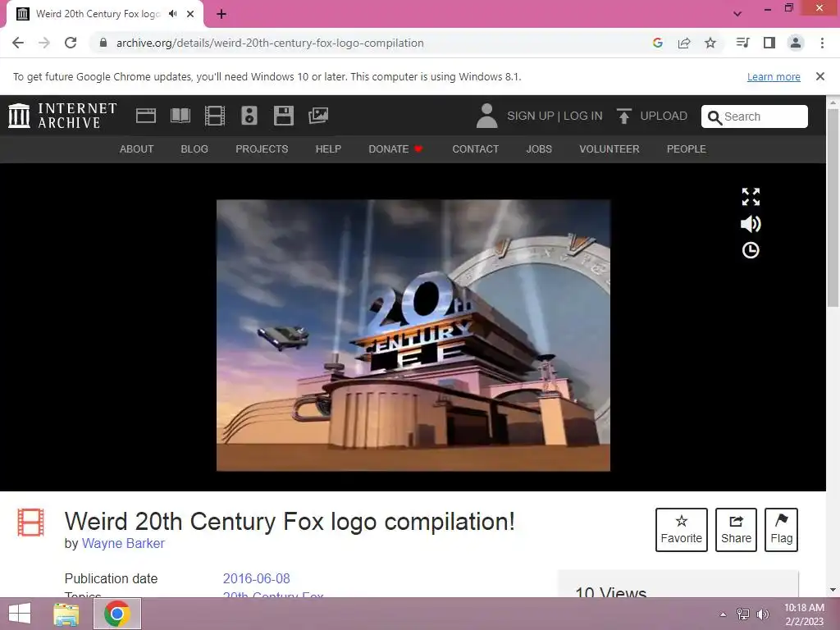Click the Google icon in address bar

click(658, 43)
